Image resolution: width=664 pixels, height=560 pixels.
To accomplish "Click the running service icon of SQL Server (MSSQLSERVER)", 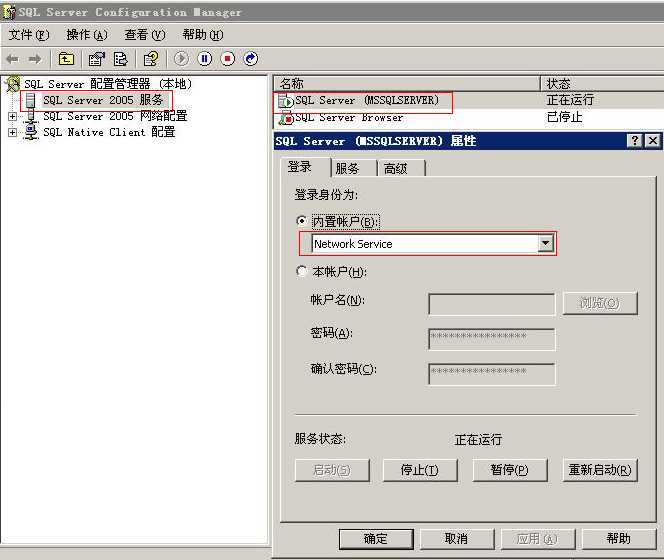I will point(285,101).
